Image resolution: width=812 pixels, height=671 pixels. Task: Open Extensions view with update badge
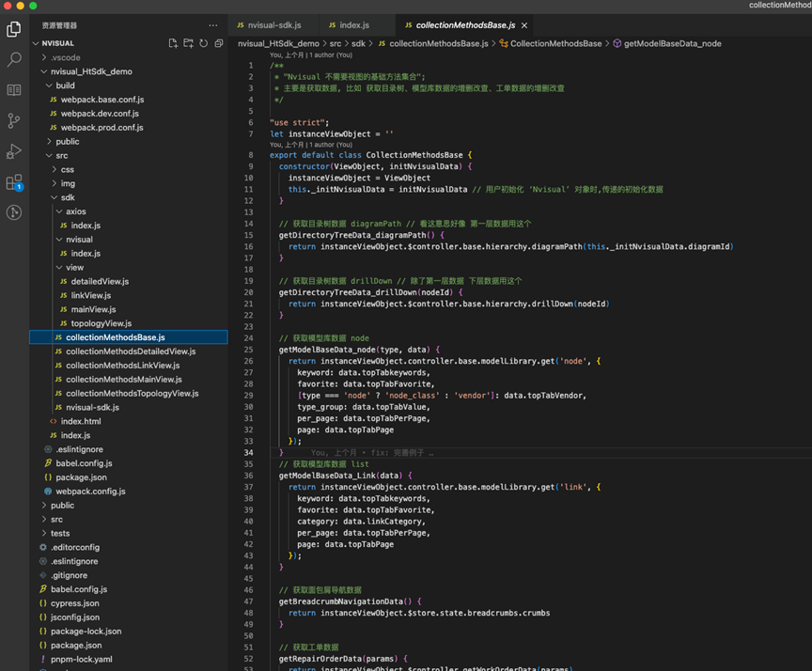click(14, 182)
